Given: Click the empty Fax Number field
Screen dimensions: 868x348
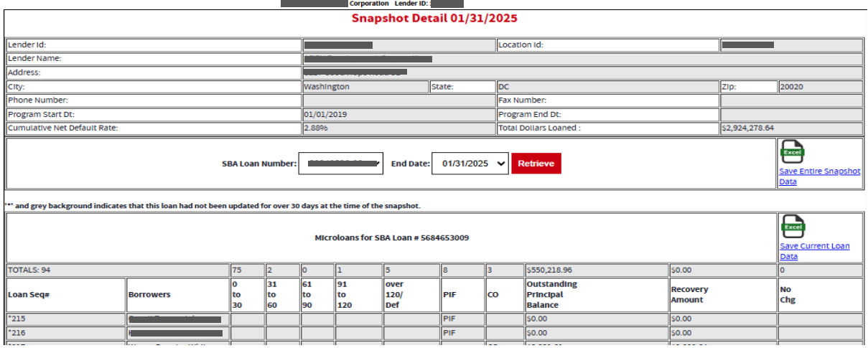Looking at the screenshot, I should click(x=791, y=100).
